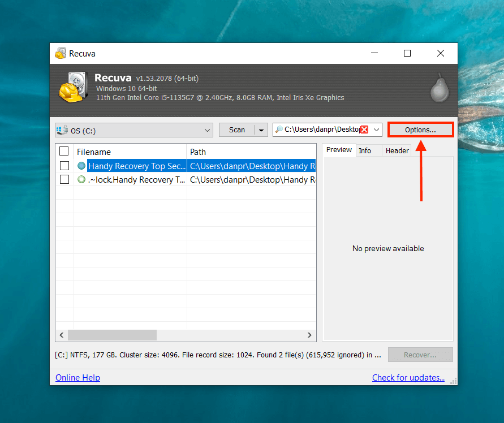
Task: Click the filter path text field C:\Users\danpr\Desktop
Action: 322,130
